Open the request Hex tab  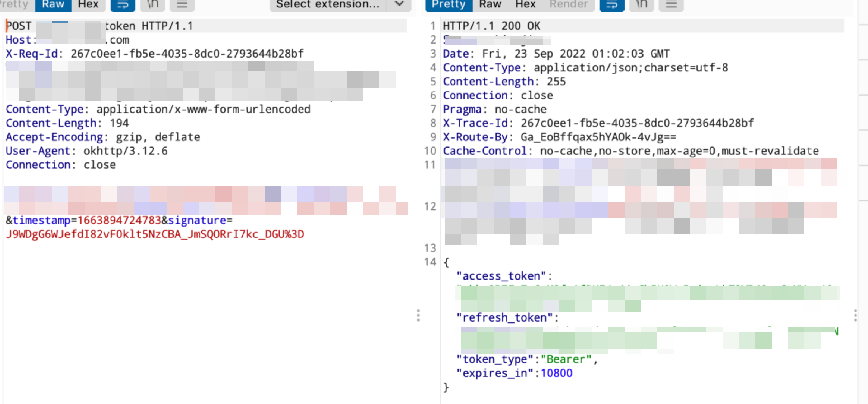click(88, 4)
